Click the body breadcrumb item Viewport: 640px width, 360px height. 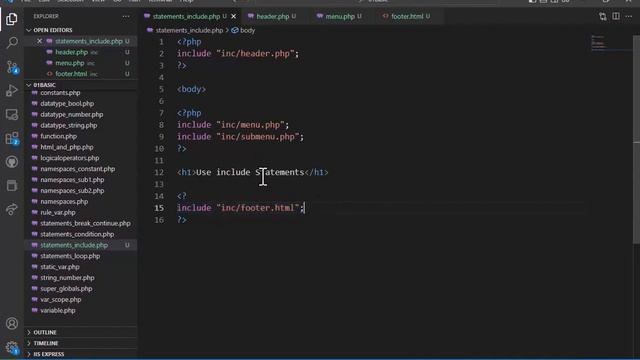point(247,30)
